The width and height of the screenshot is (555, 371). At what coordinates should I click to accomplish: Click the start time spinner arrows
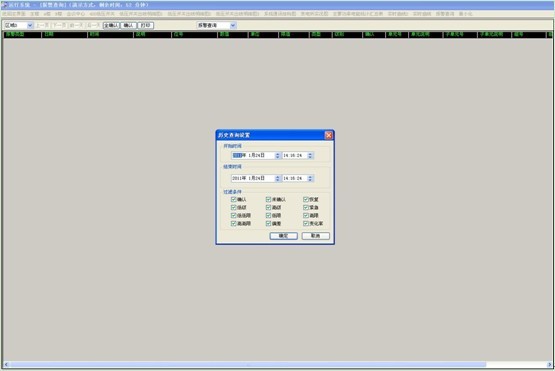coord(310,155)
